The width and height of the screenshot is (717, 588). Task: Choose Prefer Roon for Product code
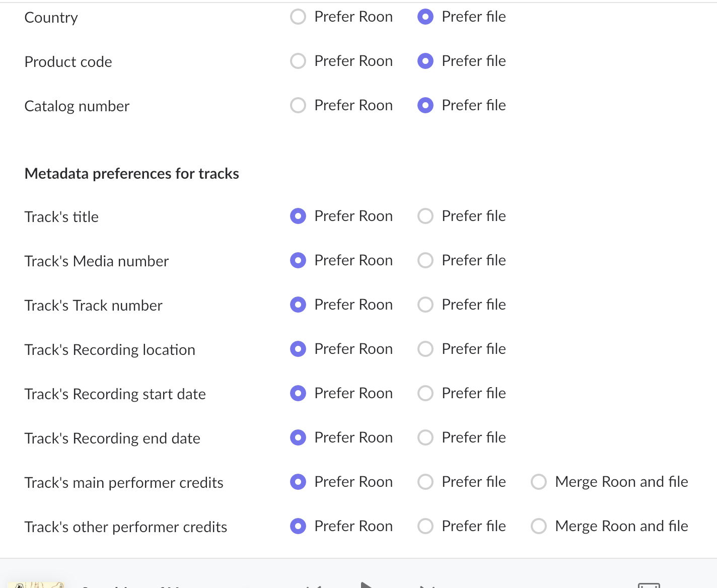[298, 61]
